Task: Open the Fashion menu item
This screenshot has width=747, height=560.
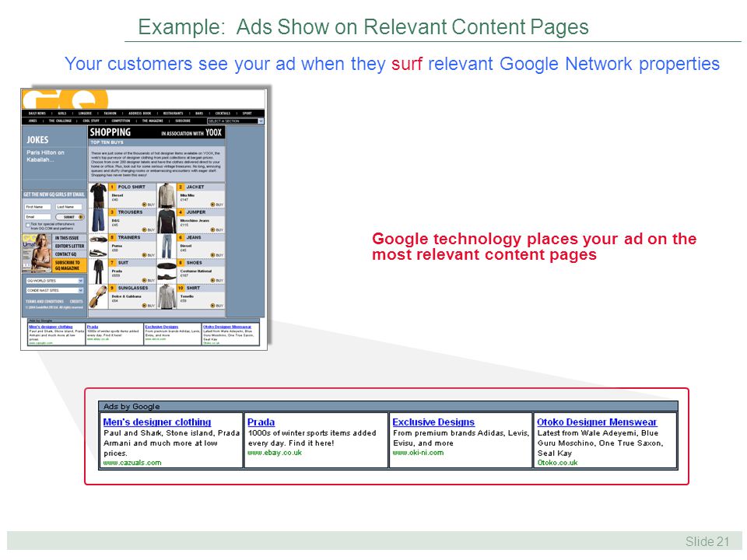Action: pos(110,114)
